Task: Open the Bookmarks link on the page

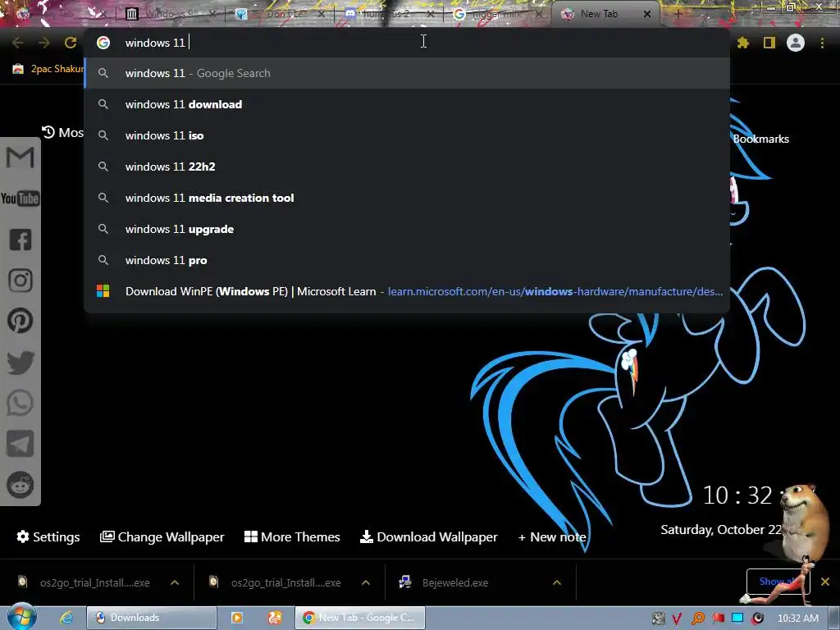Action: click(760, 139)
